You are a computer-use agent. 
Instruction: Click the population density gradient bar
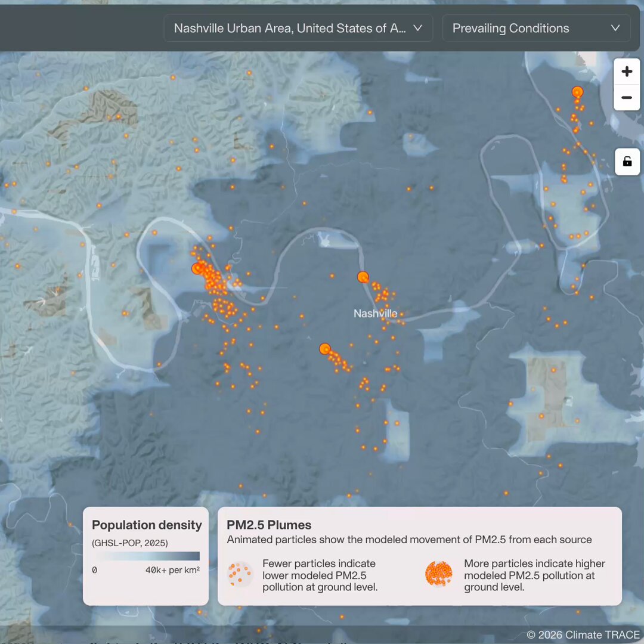pyautogui.click(x=146, y=556)
